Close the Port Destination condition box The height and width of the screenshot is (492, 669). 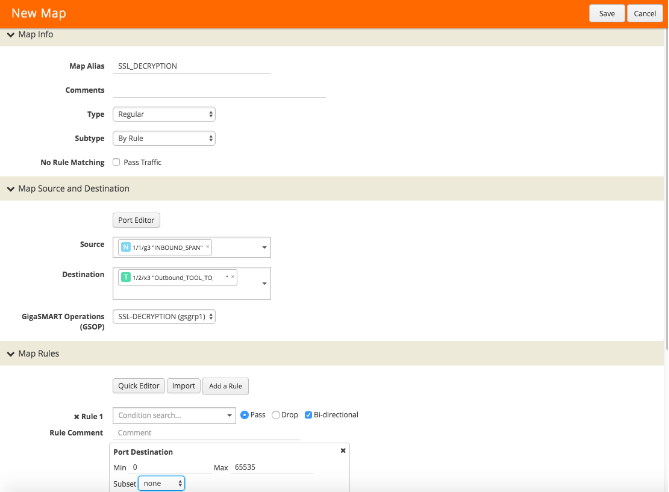click(x=343, y=451)
